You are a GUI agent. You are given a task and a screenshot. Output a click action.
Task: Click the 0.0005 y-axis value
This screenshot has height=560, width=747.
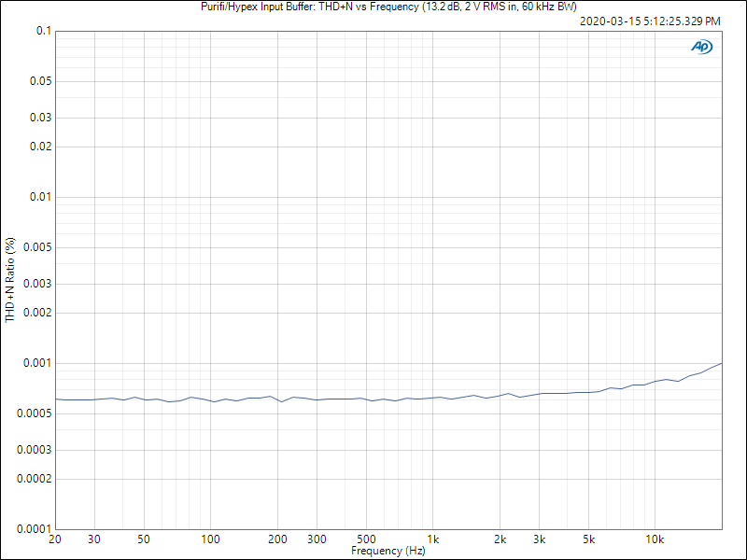[34, 413]
